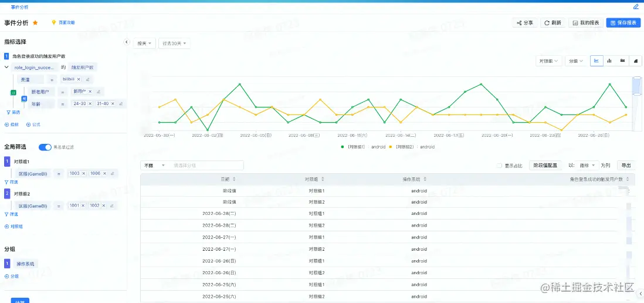Add a new 对照组 comparison group
Image resolution: width=644 pixels, height=303 pixels.
pos(13,227)
